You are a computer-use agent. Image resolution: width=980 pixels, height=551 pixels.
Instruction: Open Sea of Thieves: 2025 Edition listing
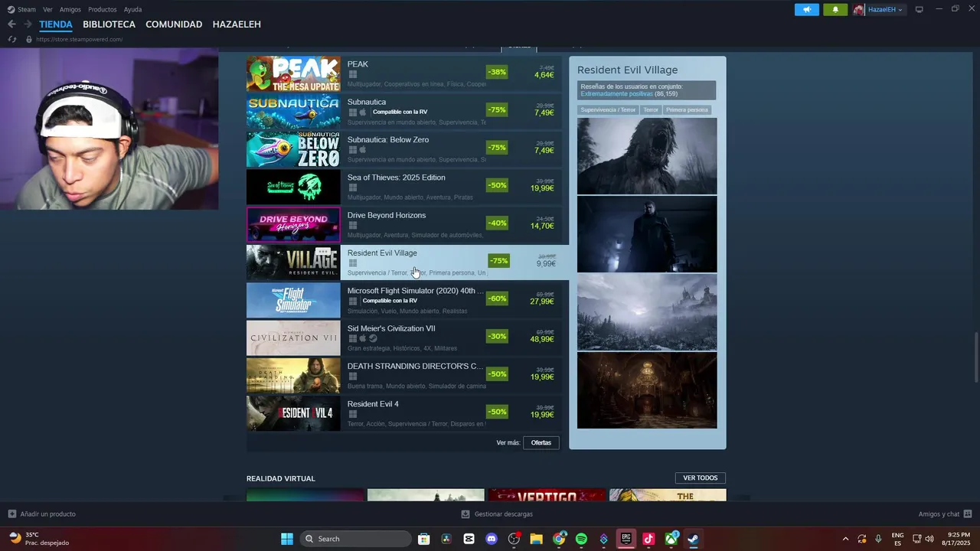pyautogui.click(x=404, y=187)
